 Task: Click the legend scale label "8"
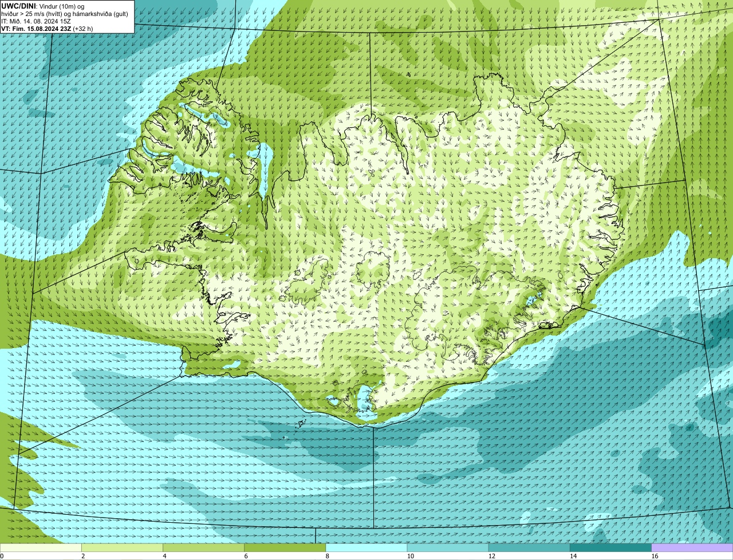[327, 556]
